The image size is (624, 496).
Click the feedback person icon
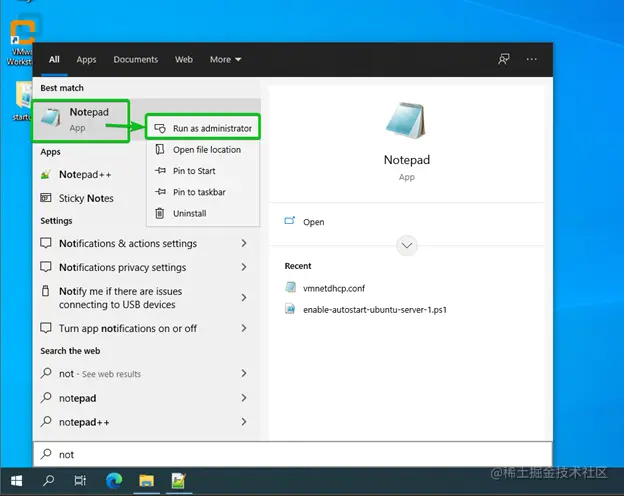click(503, 59)
